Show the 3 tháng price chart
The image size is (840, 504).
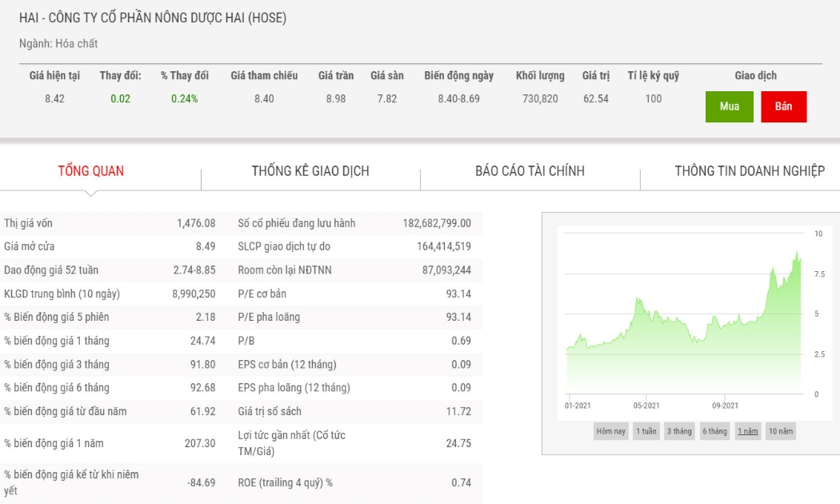pos(679,431)
